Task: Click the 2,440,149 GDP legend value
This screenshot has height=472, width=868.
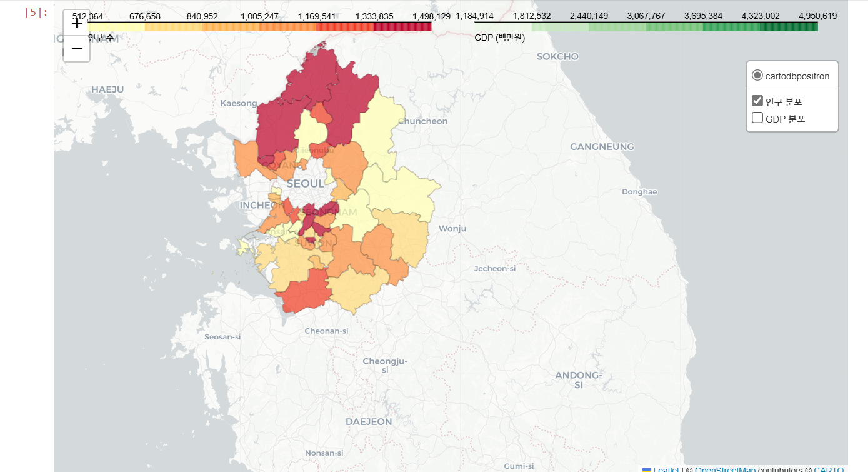Action: [x=589, y=16]
